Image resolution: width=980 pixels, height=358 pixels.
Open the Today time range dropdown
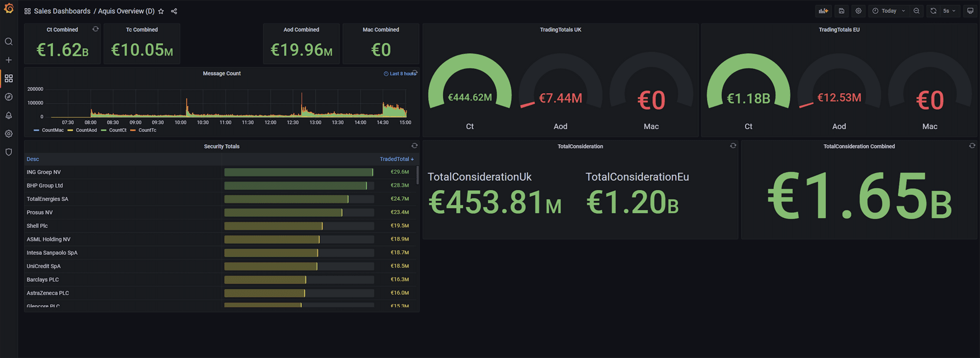tap(889, 11)
